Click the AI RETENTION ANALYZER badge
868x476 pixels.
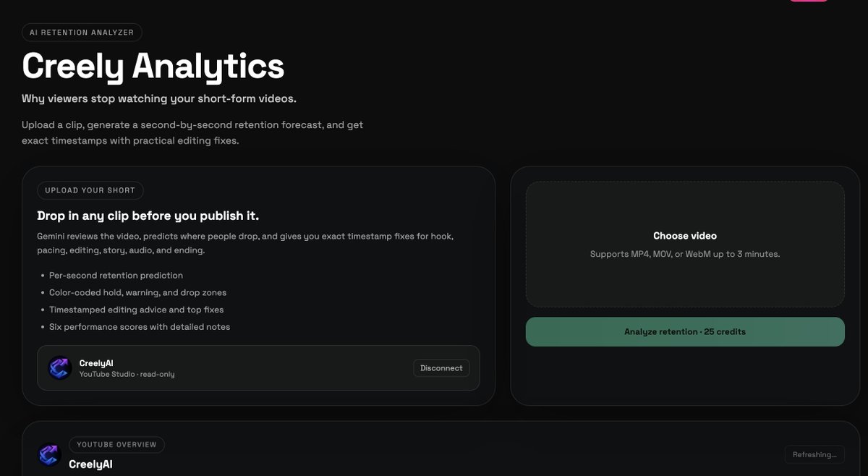(x=82, y=33)
